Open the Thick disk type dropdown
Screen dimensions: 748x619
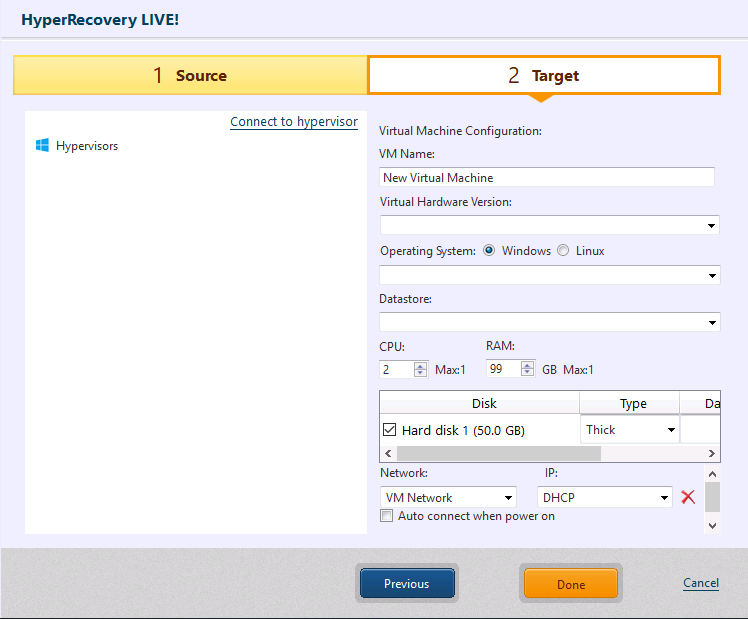click(629, 430)
